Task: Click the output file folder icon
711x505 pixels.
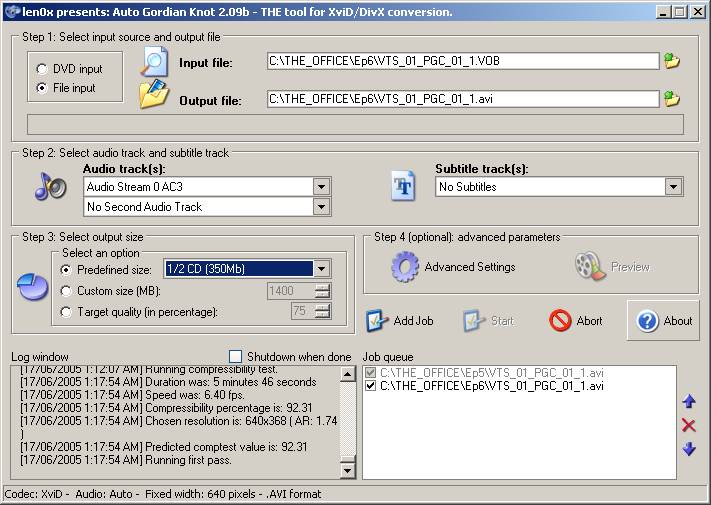Action: coord(154,94)
